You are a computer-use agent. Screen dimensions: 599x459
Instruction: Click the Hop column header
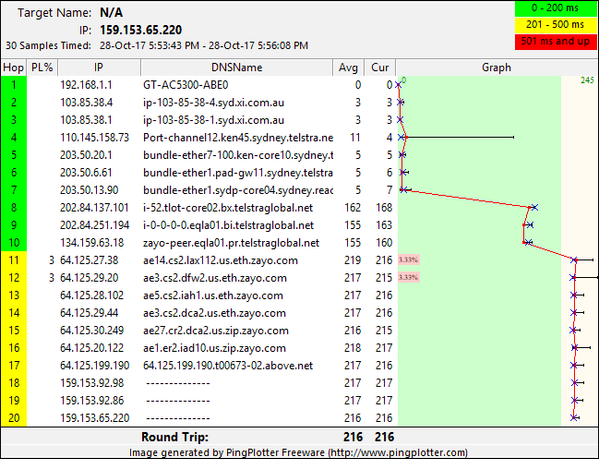pos(13,68)
